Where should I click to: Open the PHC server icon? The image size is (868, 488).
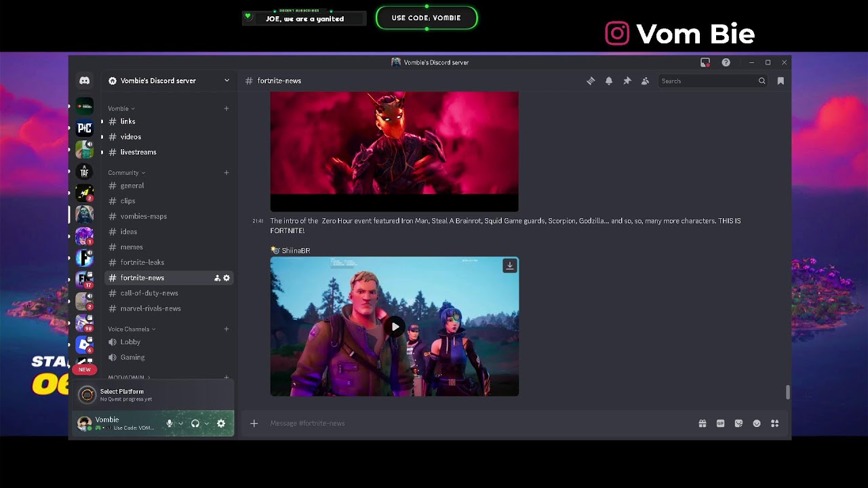click(x=84, y=127)
